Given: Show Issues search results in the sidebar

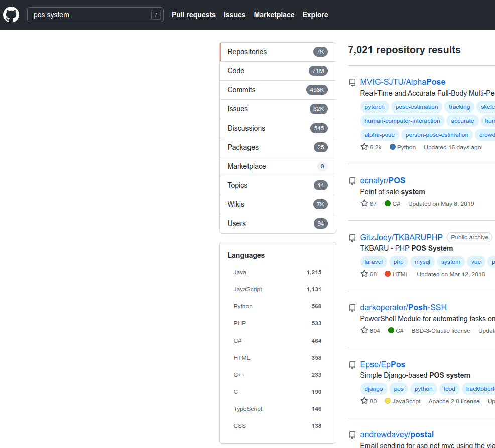Looking at the screenshot, I should [x=278, y=109].
